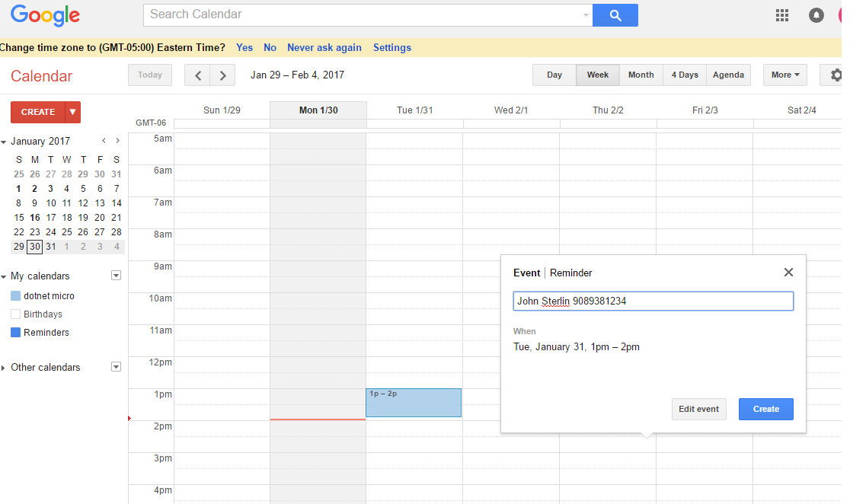Click Edit event button
This screenshot has height=504, width=866.
698,409
